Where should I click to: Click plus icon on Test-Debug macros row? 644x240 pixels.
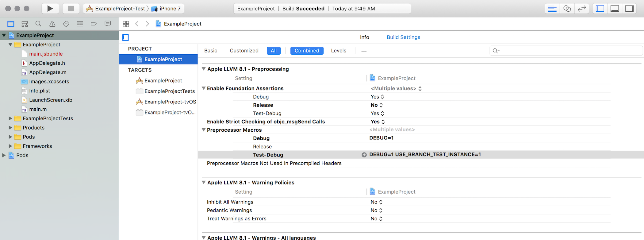point(364,155)
